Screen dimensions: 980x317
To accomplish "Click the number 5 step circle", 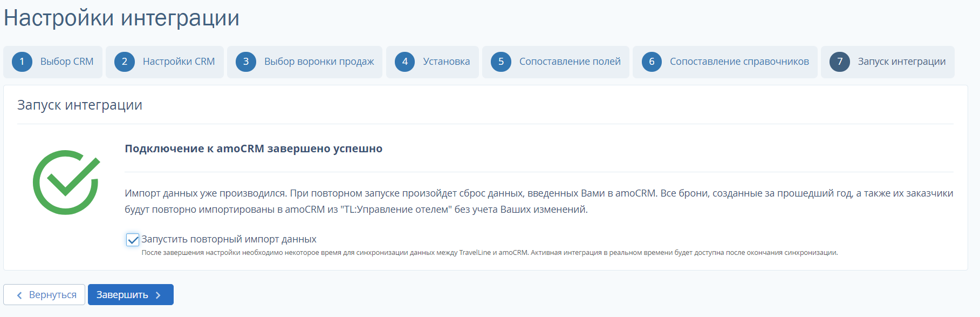I will tap(501, 62).
